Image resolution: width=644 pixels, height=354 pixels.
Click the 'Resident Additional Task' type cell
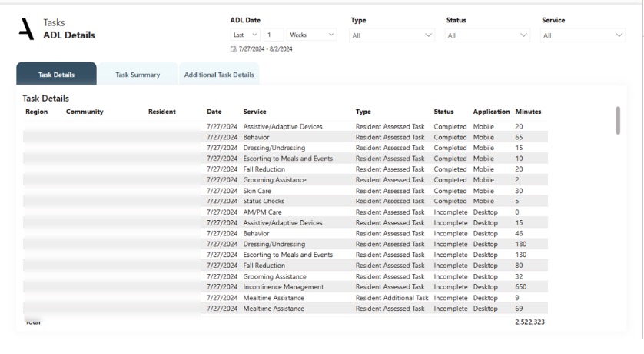pyautogui.click(x=392, y=298)
